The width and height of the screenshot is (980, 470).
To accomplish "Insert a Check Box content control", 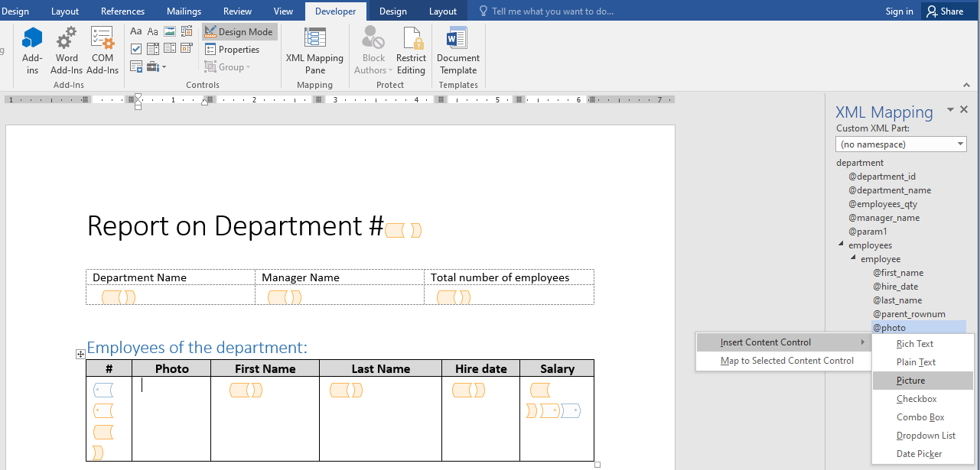I will [136, 48].
